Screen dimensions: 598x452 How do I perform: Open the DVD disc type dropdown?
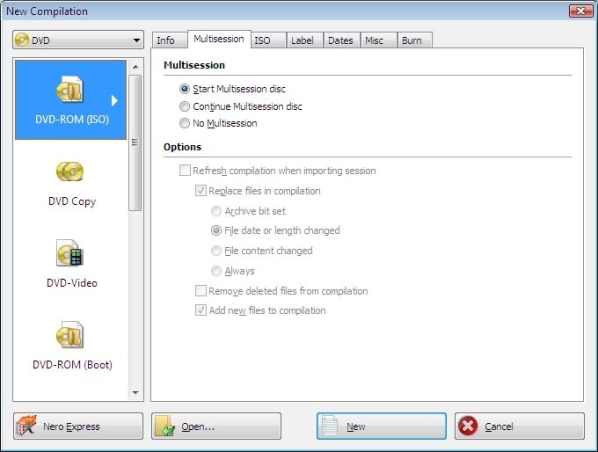coord(78,40)
